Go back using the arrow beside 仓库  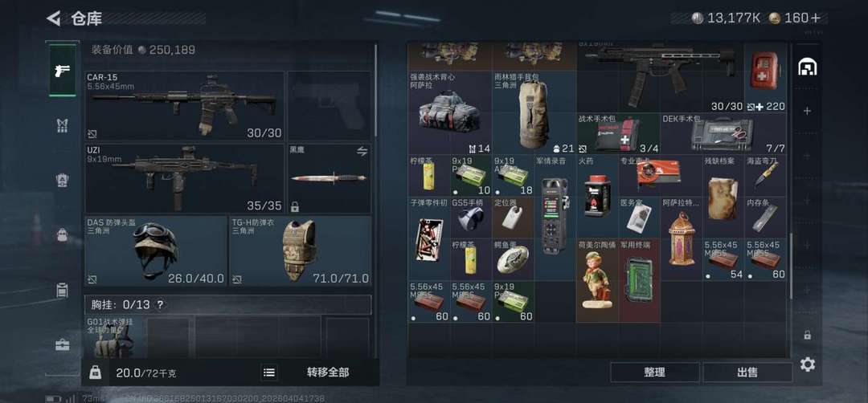pos(53,18)
